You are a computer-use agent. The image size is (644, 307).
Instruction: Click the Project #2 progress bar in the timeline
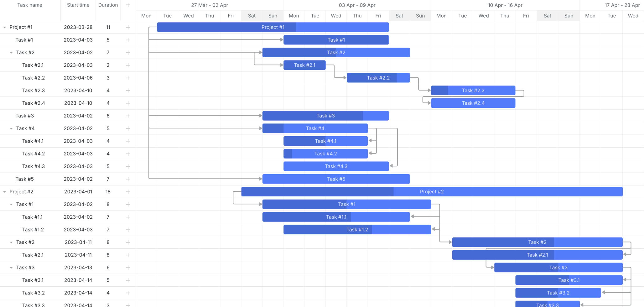click(x=432, y=192)
